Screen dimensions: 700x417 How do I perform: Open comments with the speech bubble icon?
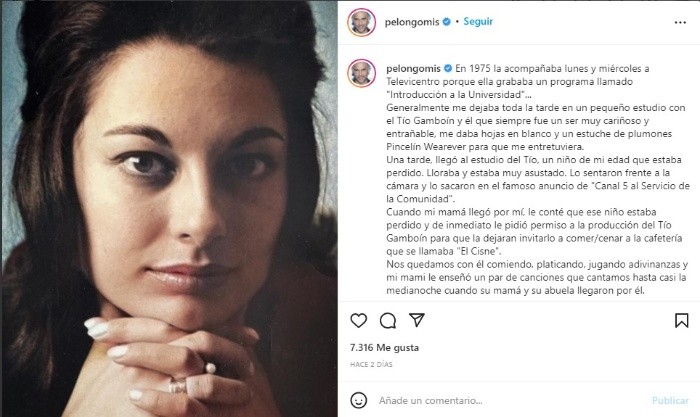pyautogui.click(x=388, y=321)
